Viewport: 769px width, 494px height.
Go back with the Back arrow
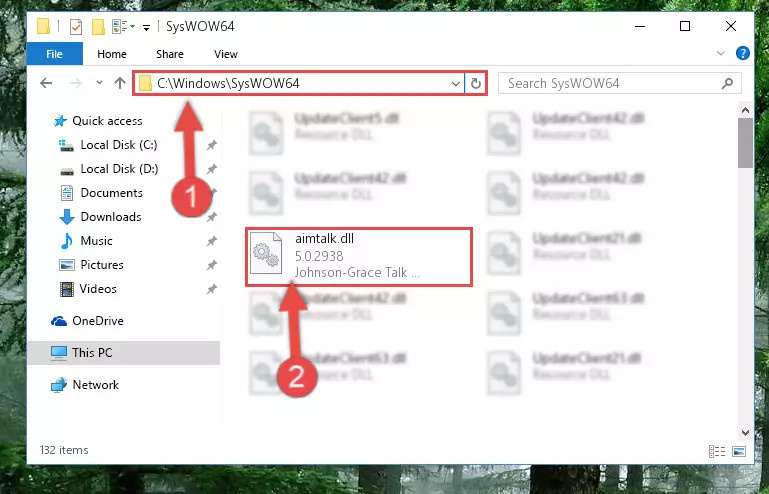46,83
